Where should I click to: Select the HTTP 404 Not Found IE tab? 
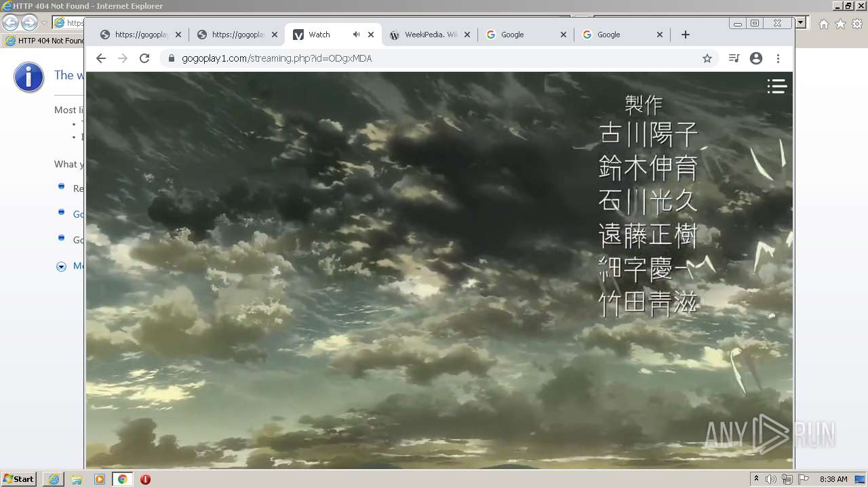pos(44,41)
